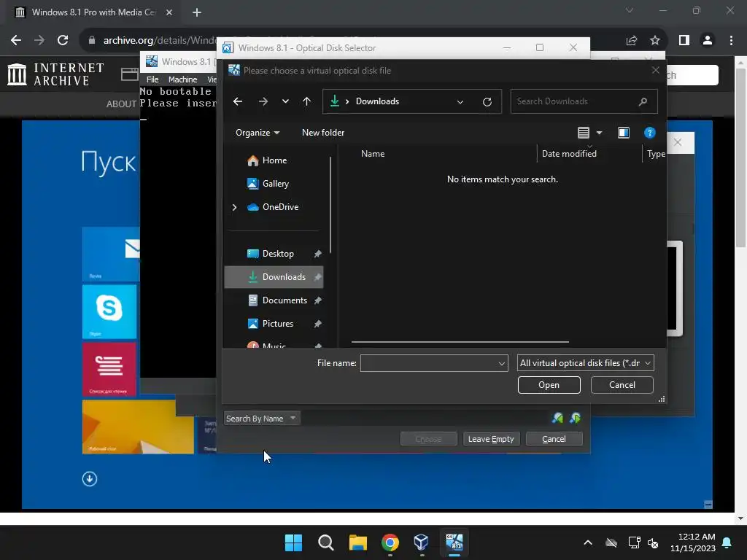Select Home in navigation pane
Image resolution: width=747 pixels, height=560 pixels.
pos(274,160)
